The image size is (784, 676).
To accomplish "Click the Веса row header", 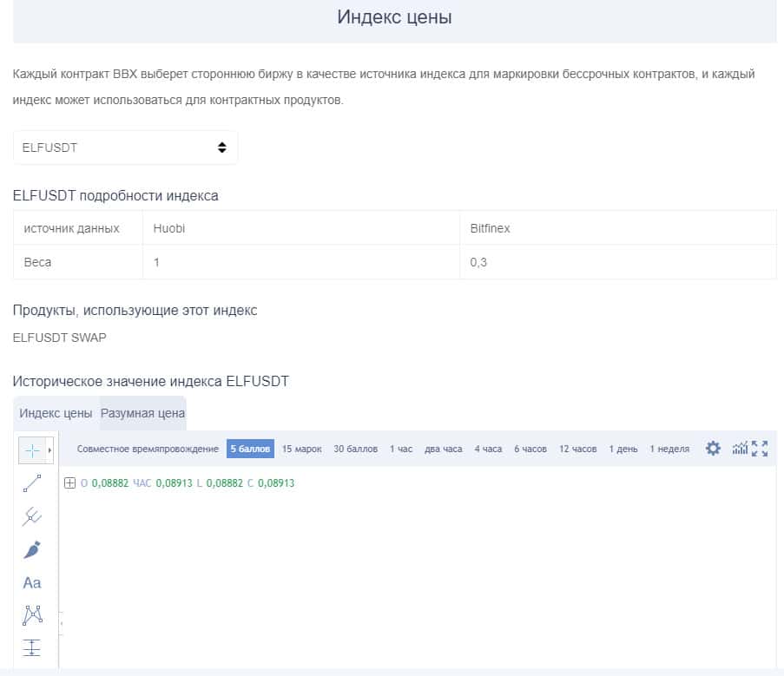I will click(x=37, y=262).
